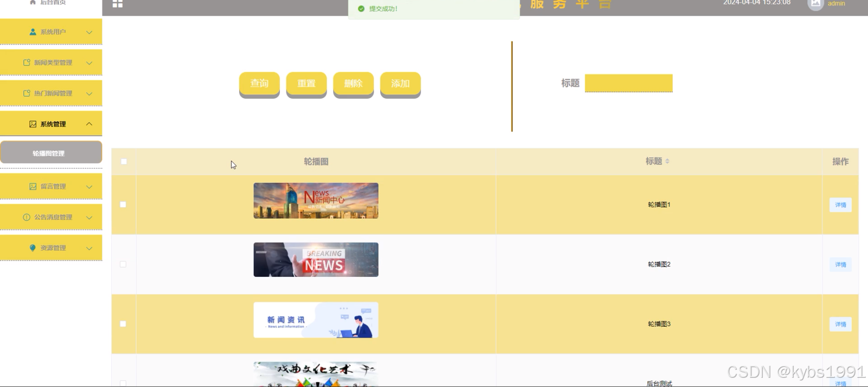Click the user icon beside 系统用户
The height and width of the screenshot is (387, 868).
[33, 32]
